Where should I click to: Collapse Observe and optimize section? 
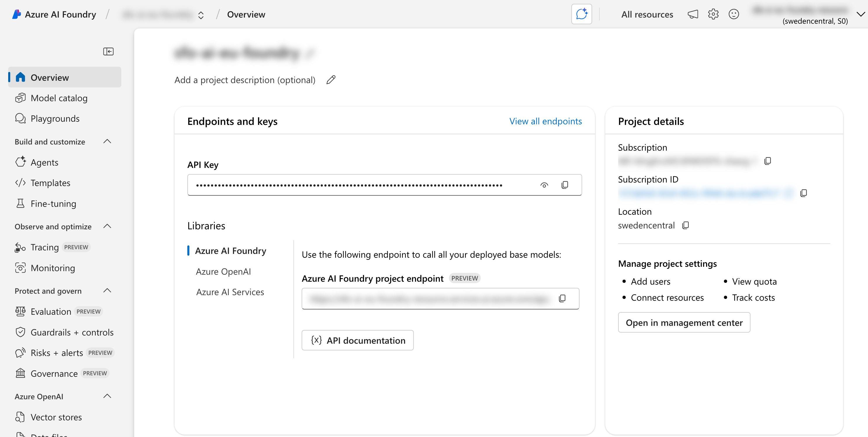point(107,226)
